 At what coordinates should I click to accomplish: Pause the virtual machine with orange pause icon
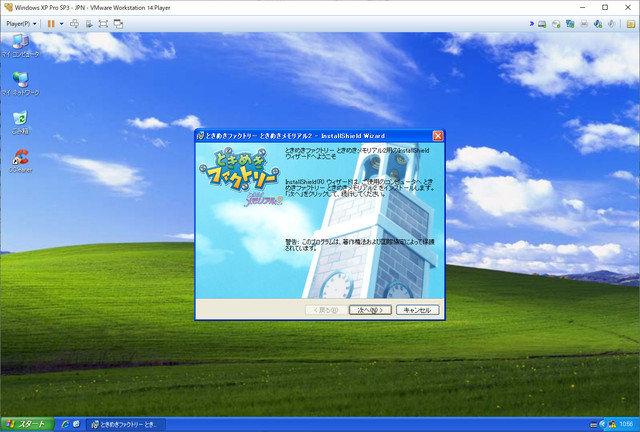pos(51,24)
